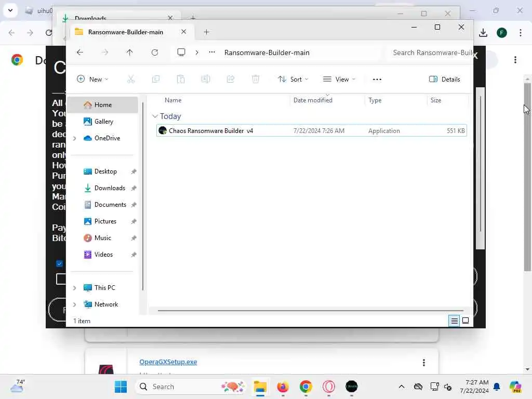
Task: Sort by the Date modified column
Action: click(x=313, y=100)
